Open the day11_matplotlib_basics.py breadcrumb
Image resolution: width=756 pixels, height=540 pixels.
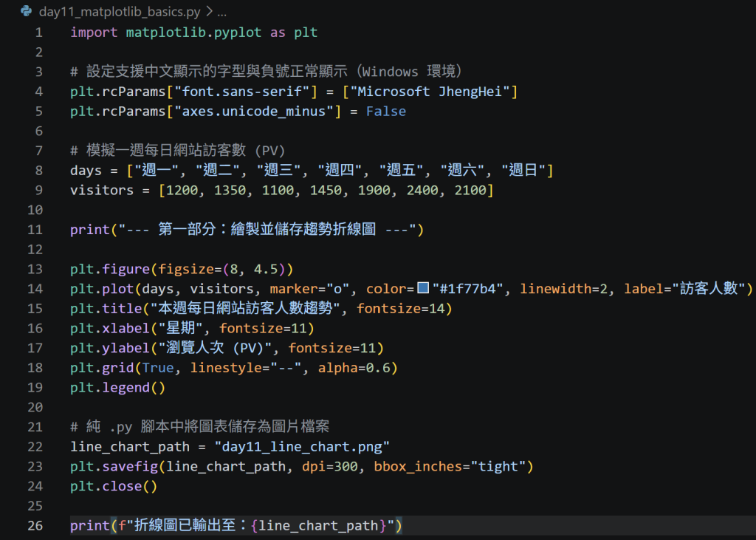click(x=120, y=12)
